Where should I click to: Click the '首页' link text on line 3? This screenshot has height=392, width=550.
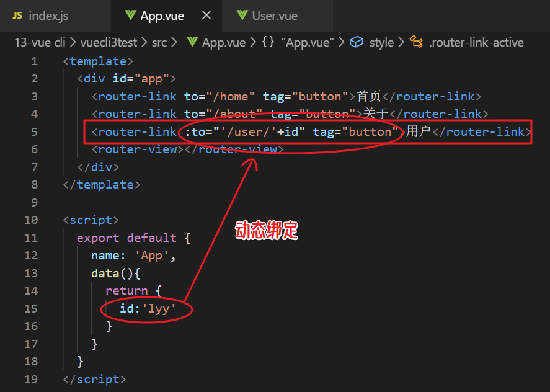[x=369, y=96]
